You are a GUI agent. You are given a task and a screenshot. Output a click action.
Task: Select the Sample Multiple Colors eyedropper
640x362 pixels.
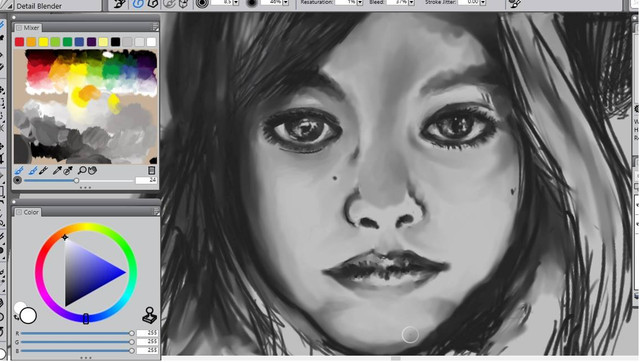coord(68,170)
